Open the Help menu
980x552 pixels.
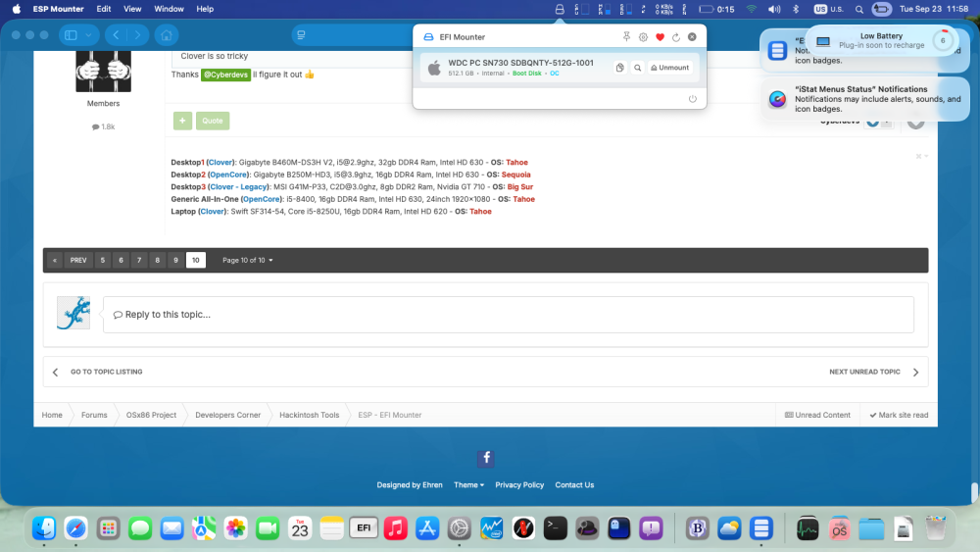(205, 9)
